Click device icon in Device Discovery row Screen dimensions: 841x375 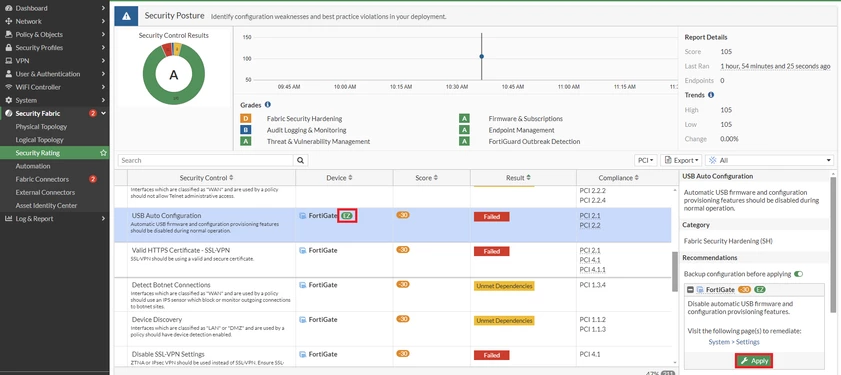pyautogui.click(x=303, y=320)
